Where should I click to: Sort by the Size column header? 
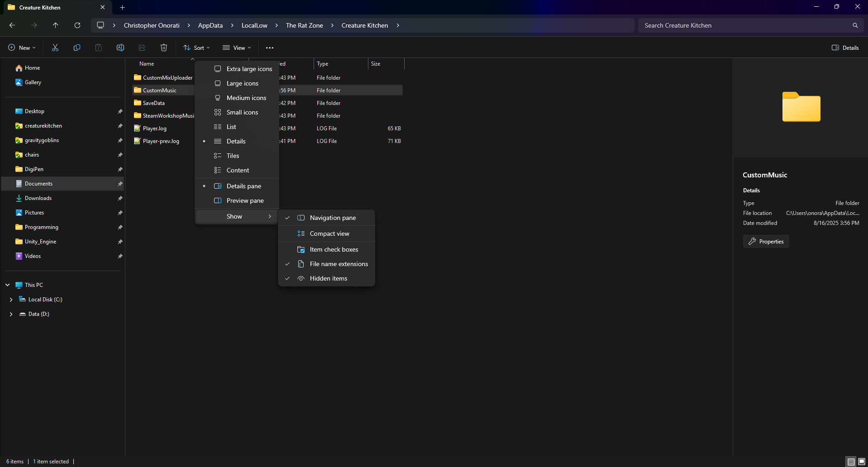point(386,64)
